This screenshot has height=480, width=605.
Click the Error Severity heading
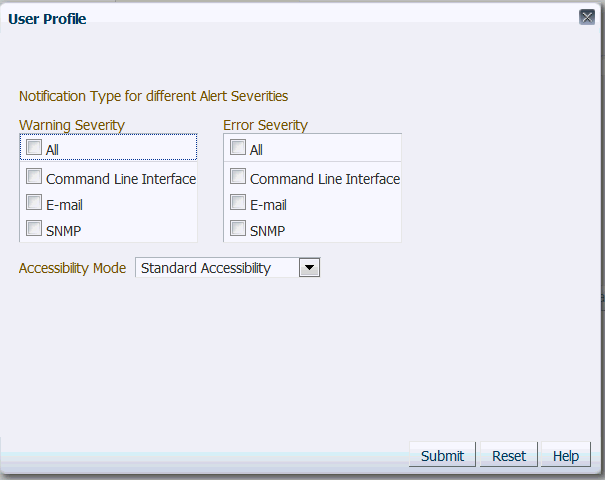[265, 125]
